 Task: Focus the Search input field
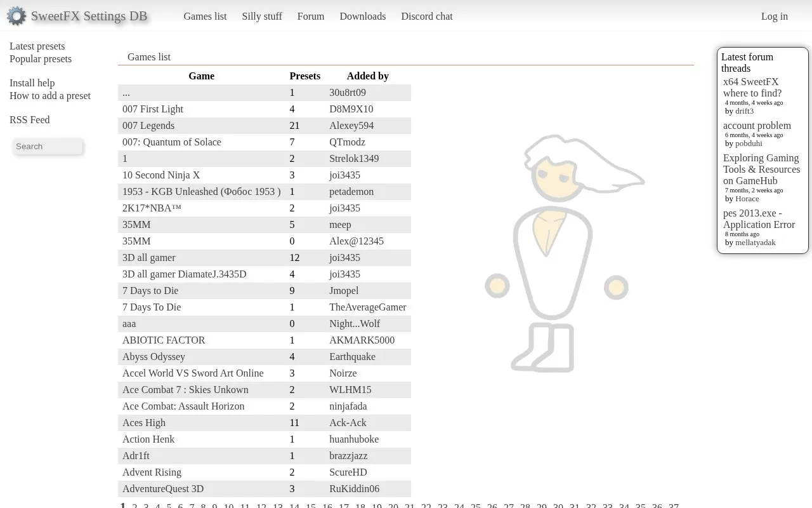point(48,146)
